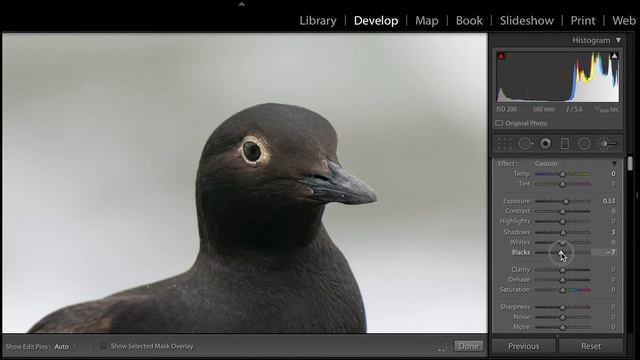The image size is (640, 360).
Task: Click the Contrast slider handle
Action: pos(563,211)
